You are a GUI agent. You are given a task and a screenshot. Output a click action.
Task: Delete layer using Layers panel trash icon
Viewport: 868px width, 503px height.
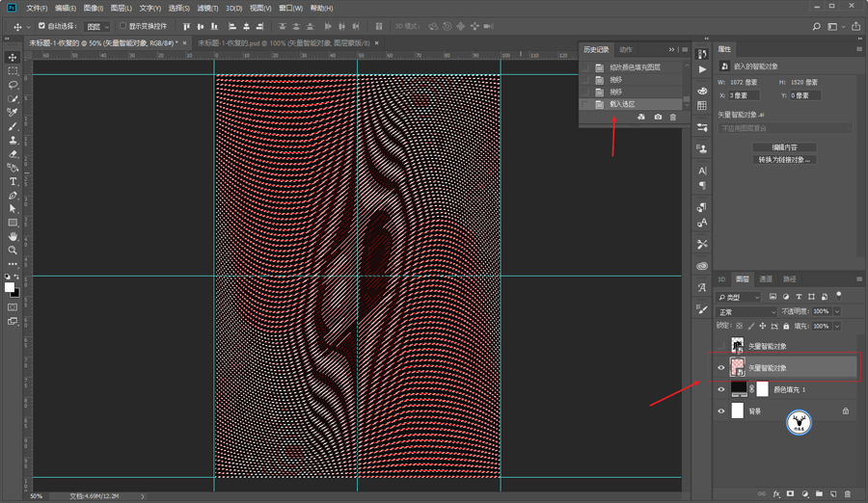pyautogui.click(x=848, y=493)
